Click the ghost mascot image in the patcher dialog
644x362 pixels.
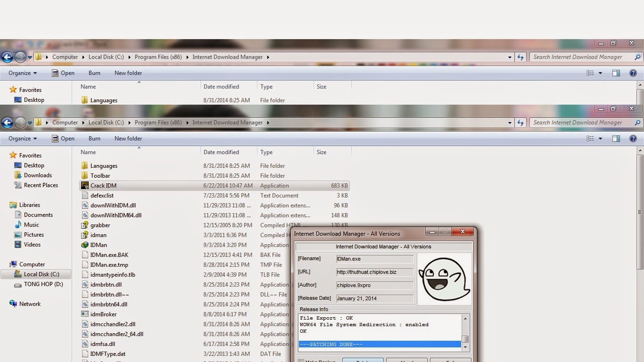[444, 279]
